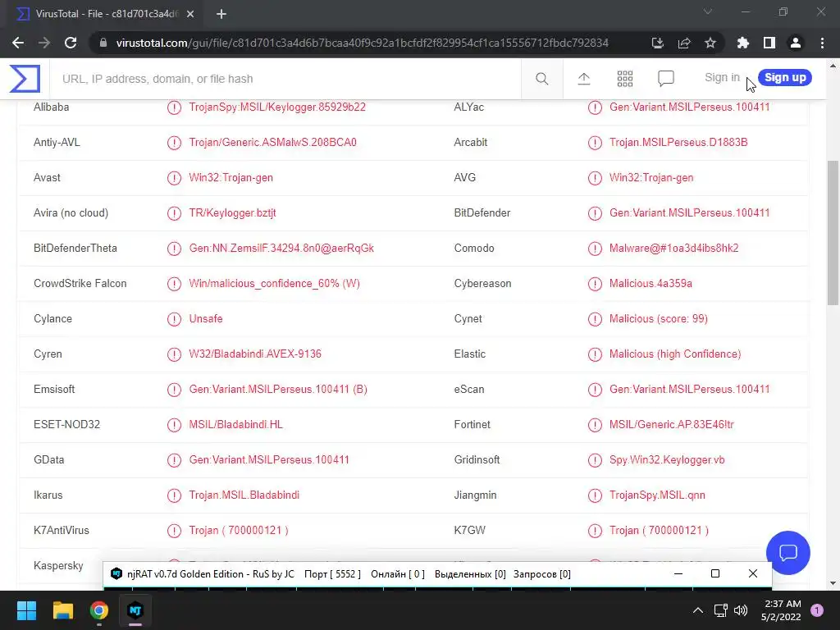
Task: Select the Antiy-AVL engine name
Action: (57, 143)
